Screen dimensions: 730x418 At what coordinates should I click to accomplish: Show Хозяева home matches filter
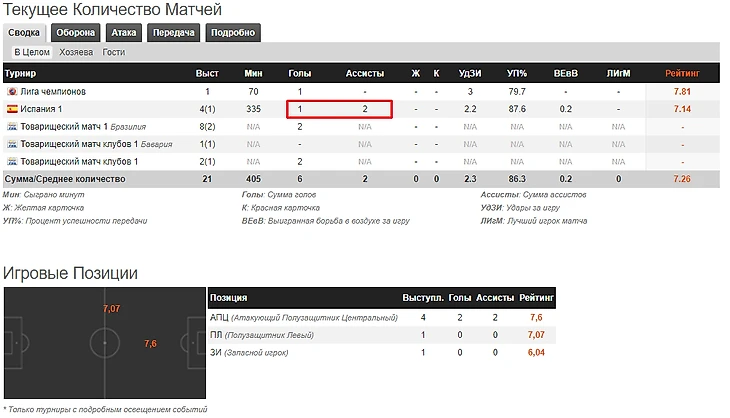point(76,52)
